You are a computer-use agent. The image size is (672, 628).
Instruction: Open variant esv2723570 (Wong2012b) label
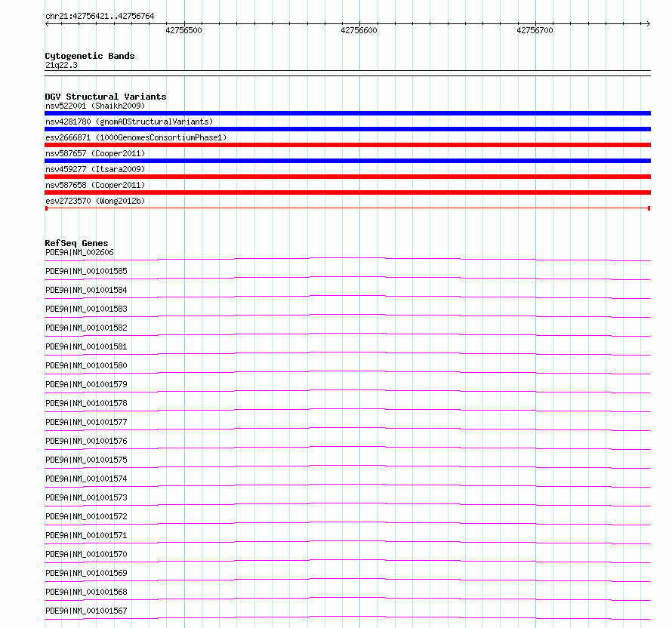[95, 201]
